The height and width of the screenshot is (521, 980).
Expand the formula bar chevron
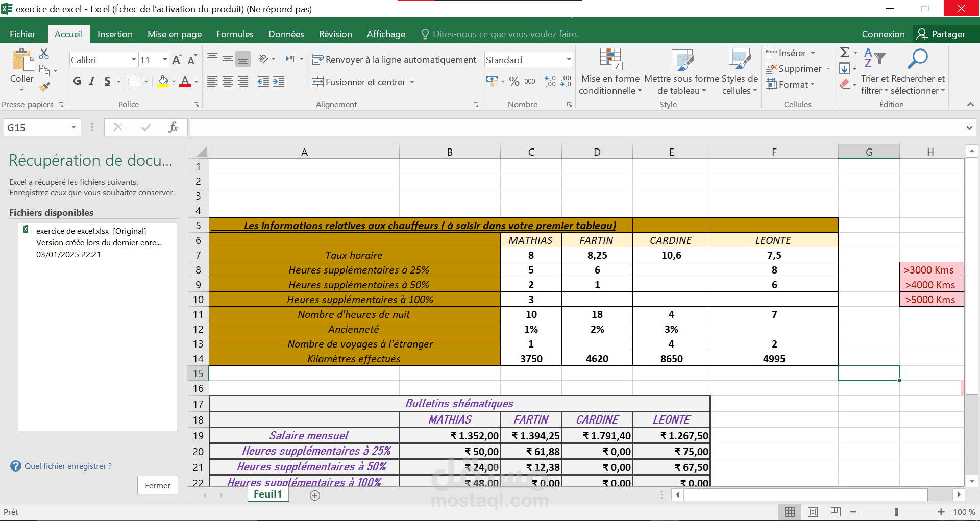[969, 128]
